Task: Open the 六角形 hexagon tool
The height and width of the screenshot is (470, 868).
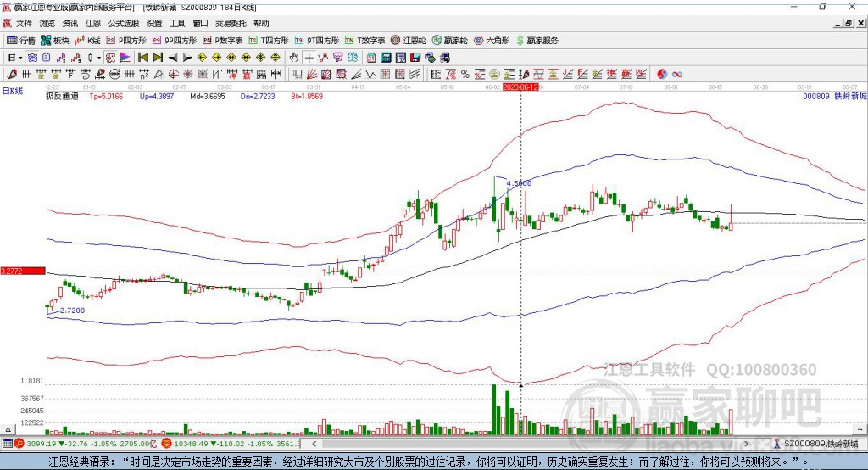Action: click(492, 41)
